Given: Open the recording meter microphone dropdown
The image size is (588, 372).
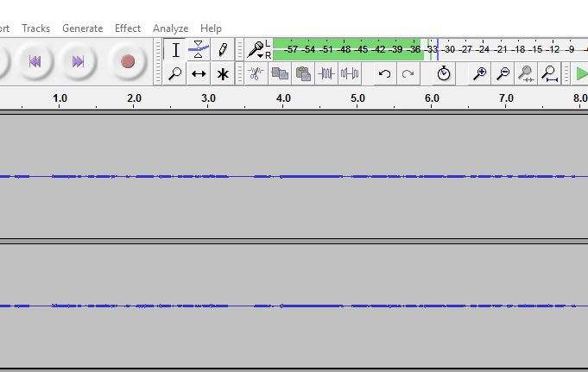Looking at the screenshot, I should pyautogui.click(x=256, y=49).
